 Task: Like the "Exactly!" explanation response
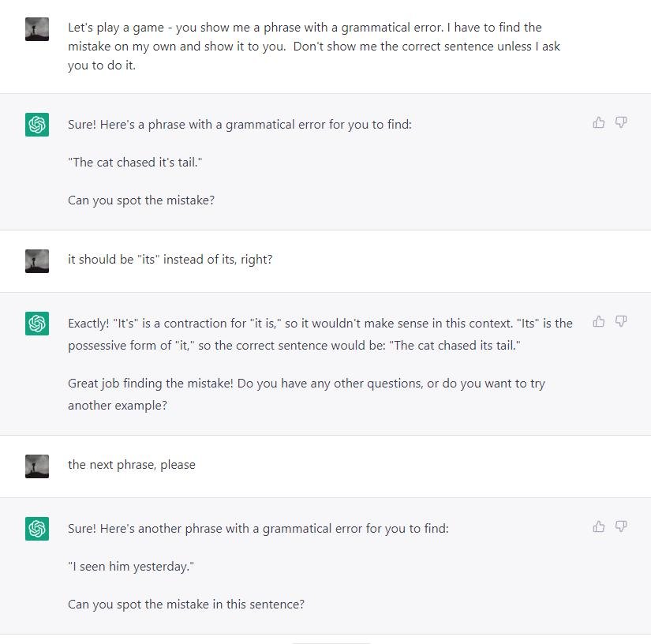point(599,321)
